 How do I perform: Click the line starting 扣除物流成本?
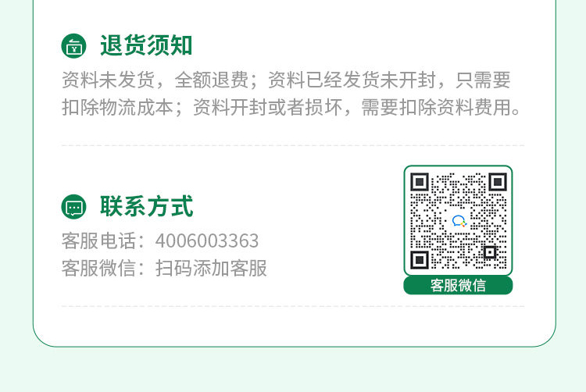[291, 108]
